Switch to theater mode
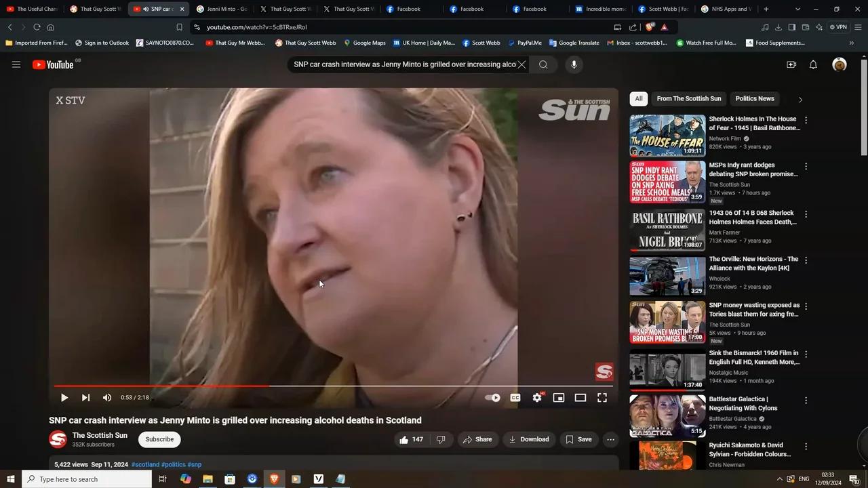Screen dimensions: 868x488 580,398
